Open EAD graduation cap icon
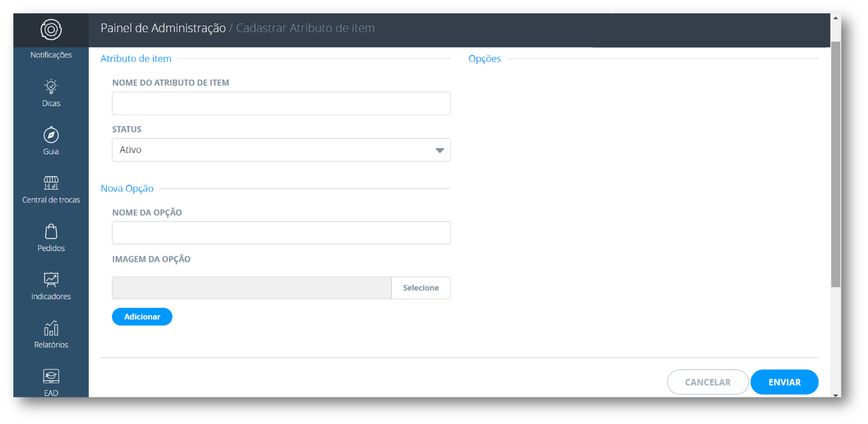Image resolution: width=868 pixels, height=424 pixels. [x=51, y=376]
